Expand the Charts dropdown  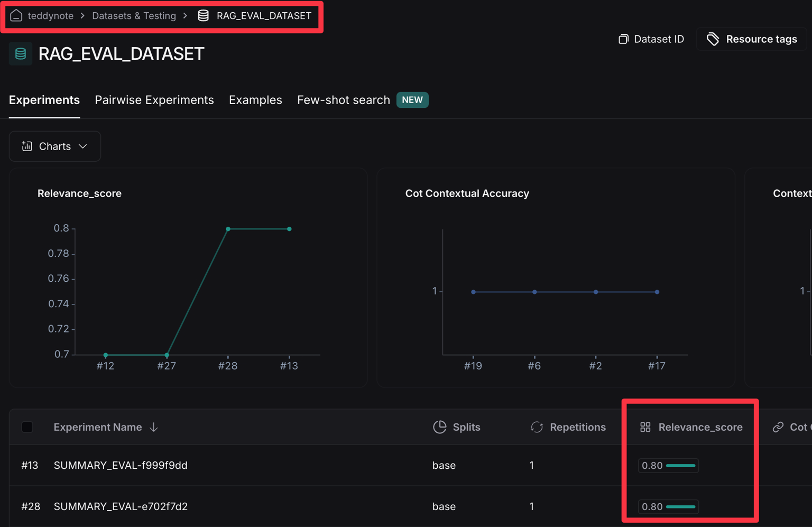55,146
